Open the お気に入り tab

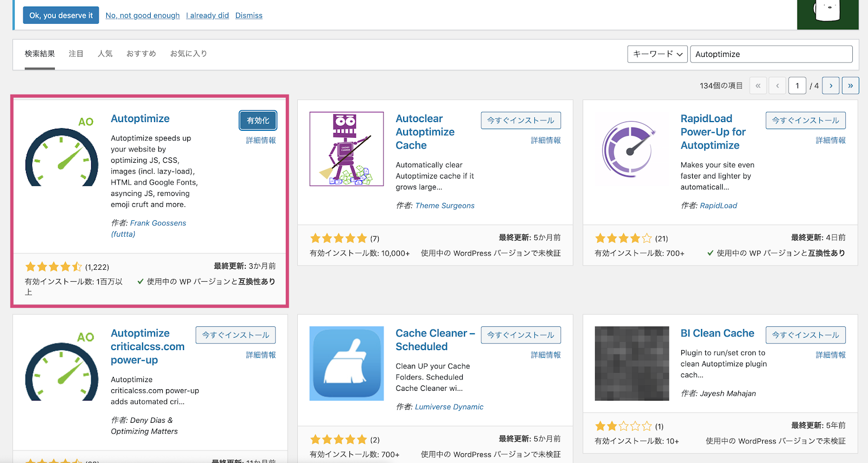[x=189, y=54]
